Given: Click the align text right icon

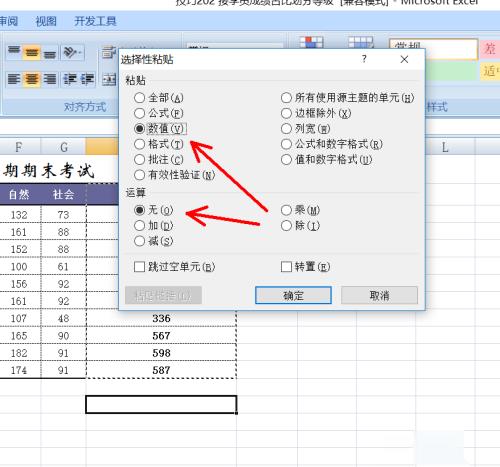Looking at the screenshot, I should [x=50, y=79].
